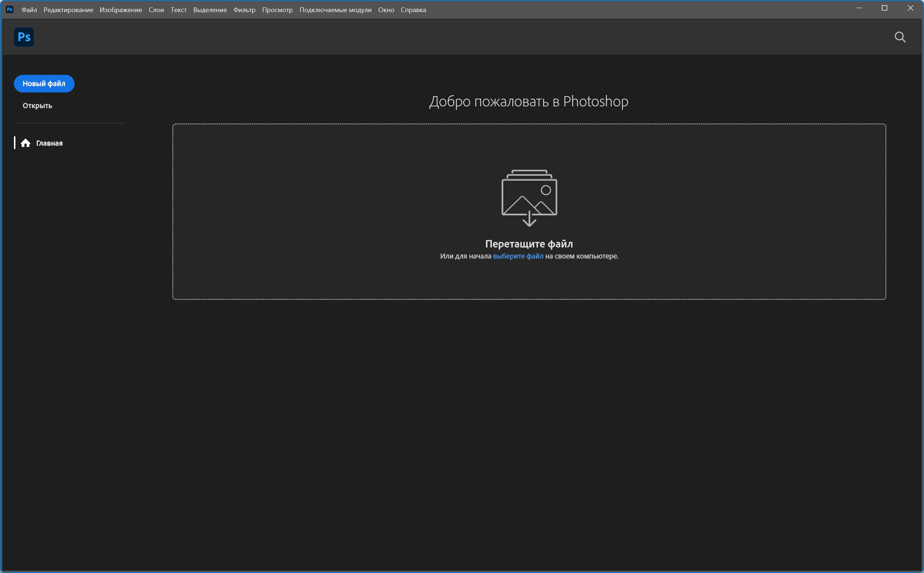Click the Home house icon in sidebar
Viewport: 924px width, 573px height.
(25, 143)
